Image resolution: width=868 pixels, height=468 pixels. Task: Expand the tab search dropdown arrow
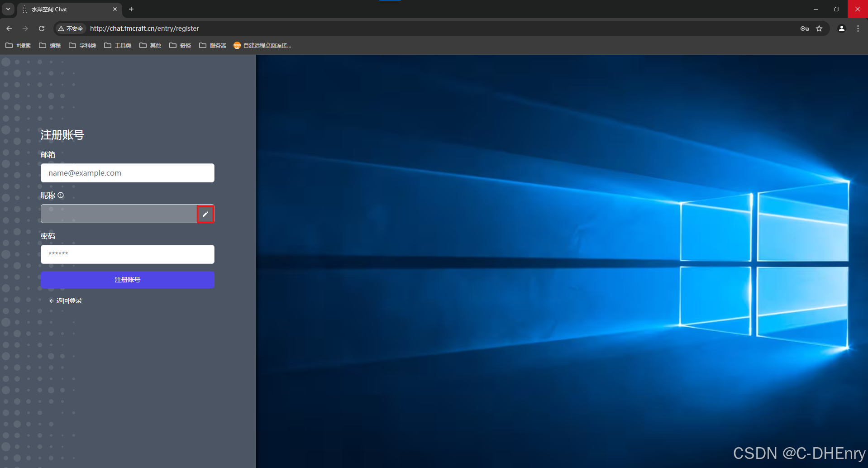pos(8,9)
